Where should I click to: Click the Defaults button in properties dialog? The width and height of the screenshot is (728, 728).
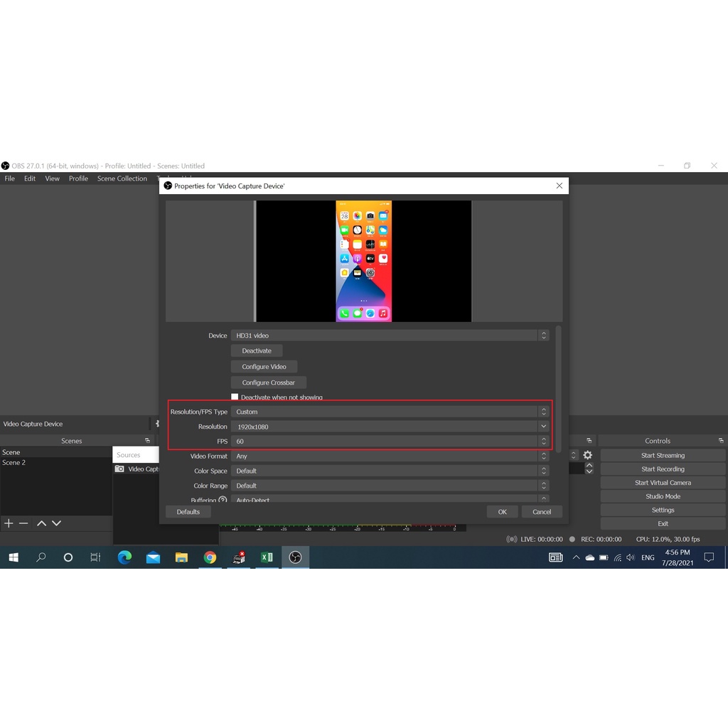point(188,512)
